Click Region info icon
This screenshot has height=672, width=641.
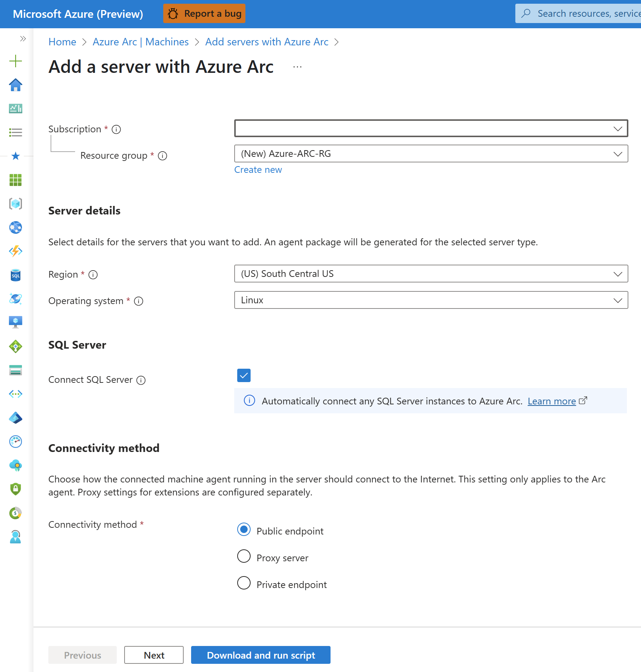click(x=93, y=275)
